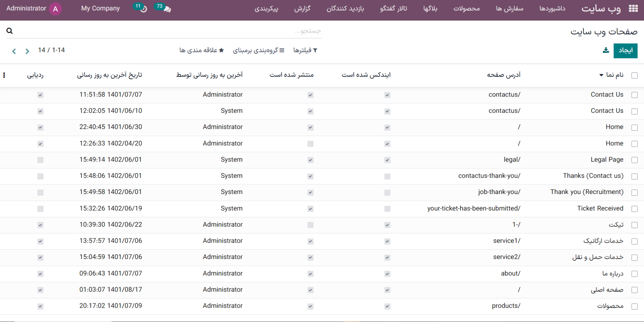Open the بلاگها menu
Viewport: 644px width, 322px height.
(430, 8)
